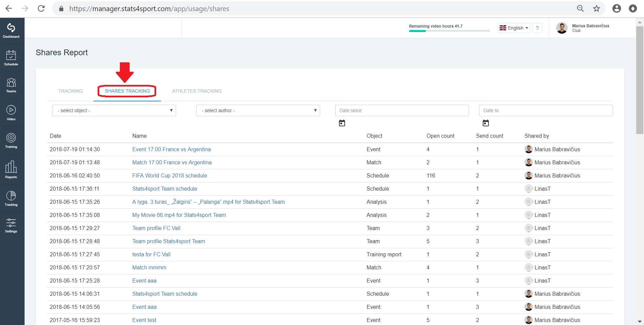644x325 pixels.
Task: Bookmark this page with the star icon
Action: click(597, 8)
